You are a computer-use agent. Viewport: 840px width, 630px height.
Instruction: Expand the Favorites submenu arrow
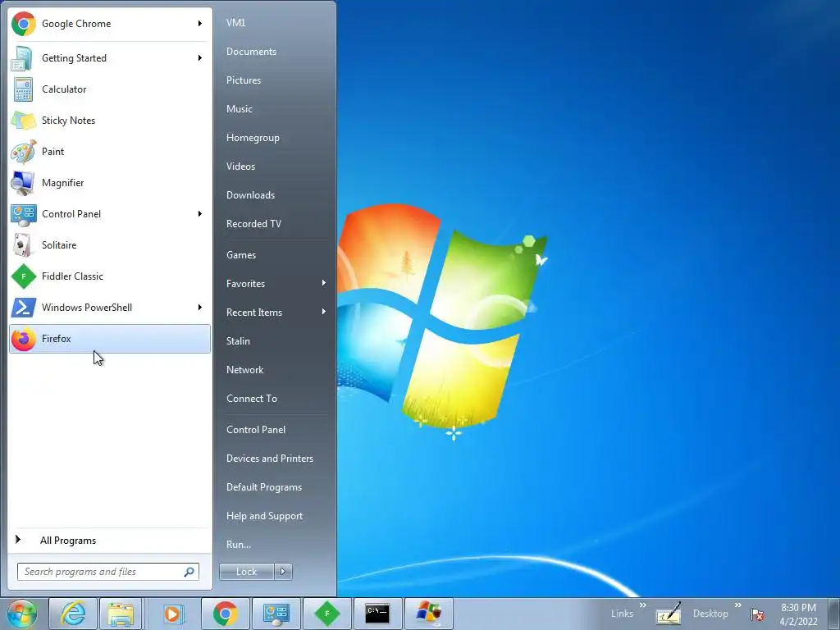[x=323, y=283]
